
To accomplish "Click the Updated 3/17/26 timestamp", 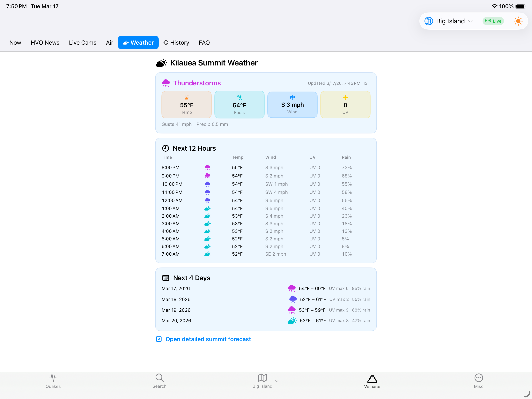I will (x=339, y=83).
